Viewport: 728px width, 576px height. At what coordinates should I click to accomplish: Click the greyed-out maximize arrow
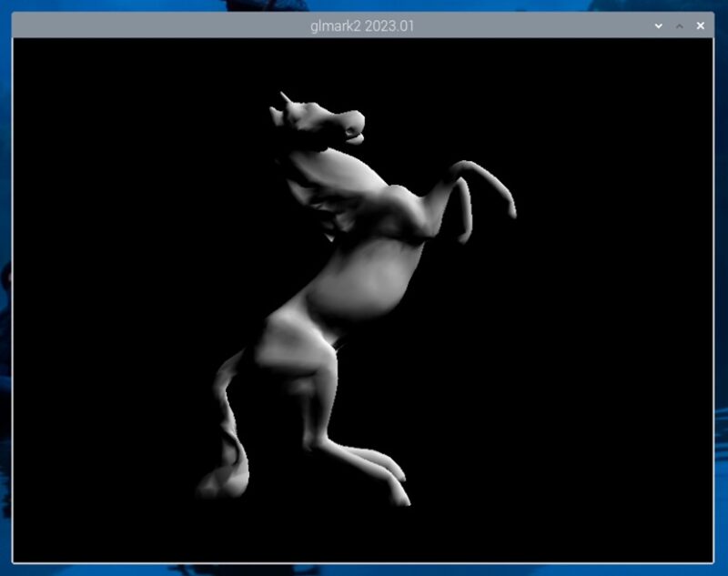point(679,25)
